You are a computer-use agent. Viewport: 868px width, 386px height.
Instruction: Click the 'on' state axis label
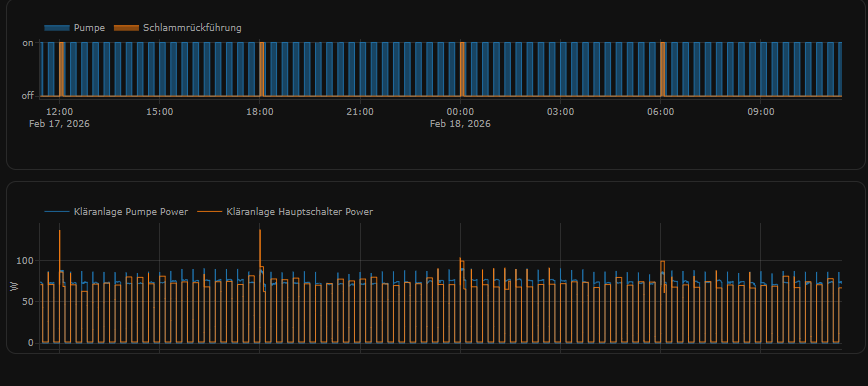coord(28,43)
